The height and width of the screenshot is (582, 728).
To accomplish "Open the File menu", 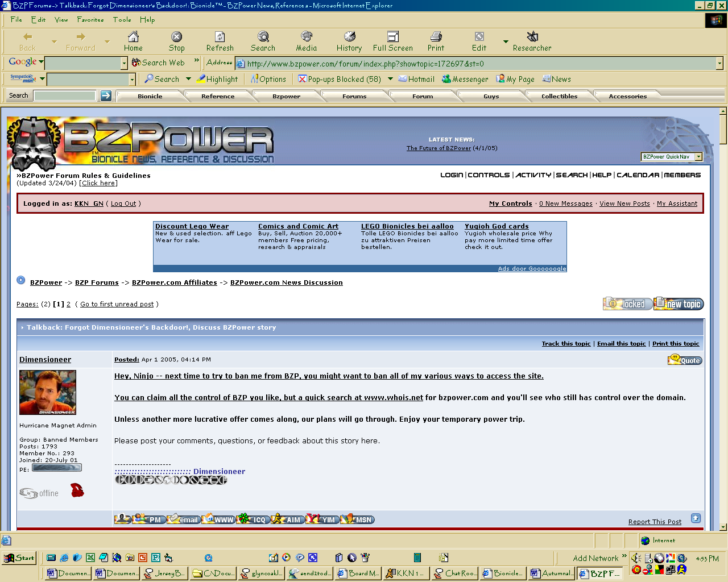I will [x=16, y=19].
